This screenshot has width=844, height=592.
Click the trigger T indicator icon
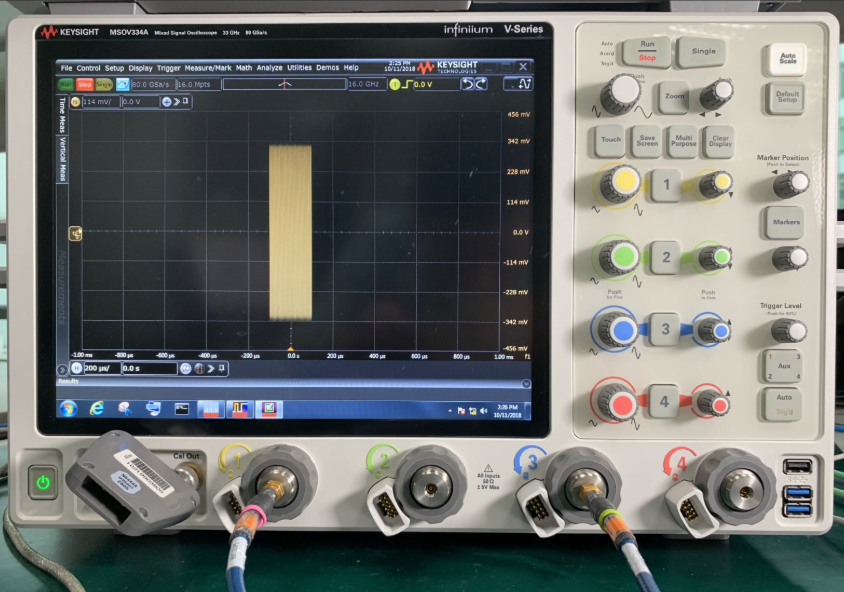pyautogui.click(x=395, y=85)
